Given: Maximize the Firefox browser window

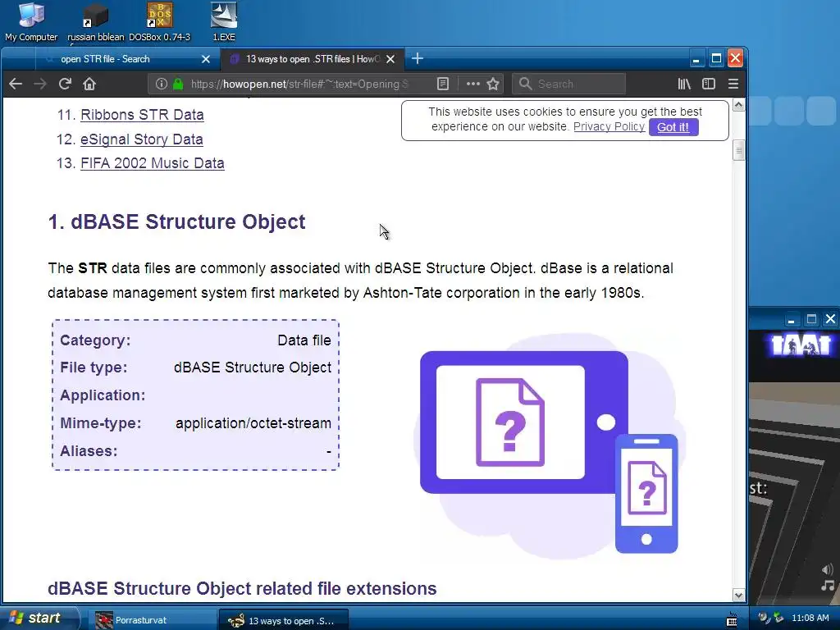Looking at the screenshot, I should pyautogui.click(x=716, y=58).
